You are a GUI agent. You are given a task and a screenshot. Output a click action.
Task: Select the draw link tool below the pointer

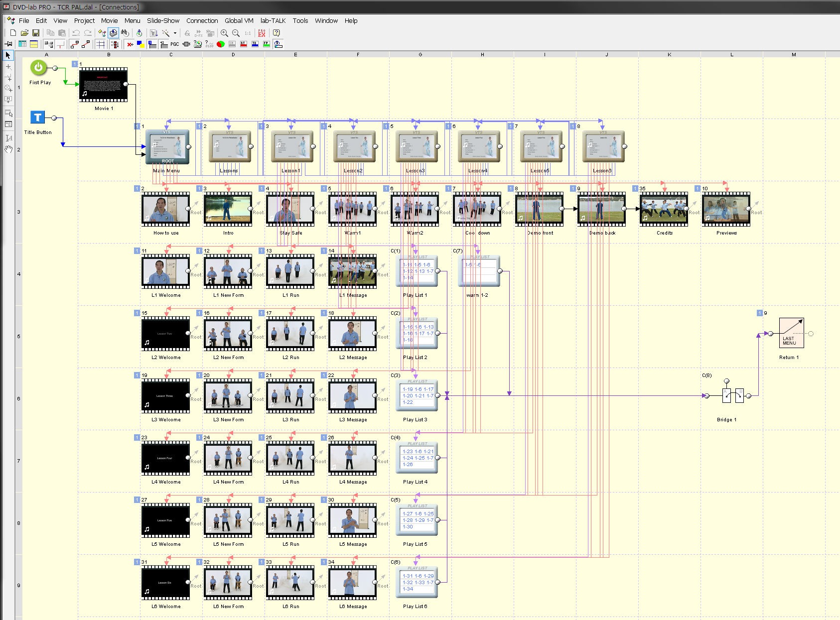[8, 66]
